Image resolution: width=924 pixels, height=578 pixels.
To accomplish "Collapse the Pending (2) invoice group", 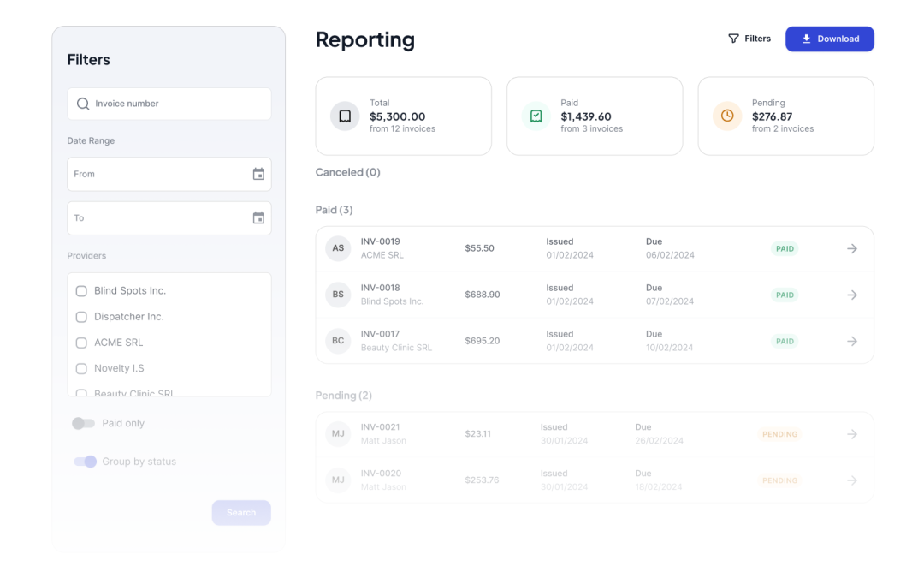I will tap(343, 396).
